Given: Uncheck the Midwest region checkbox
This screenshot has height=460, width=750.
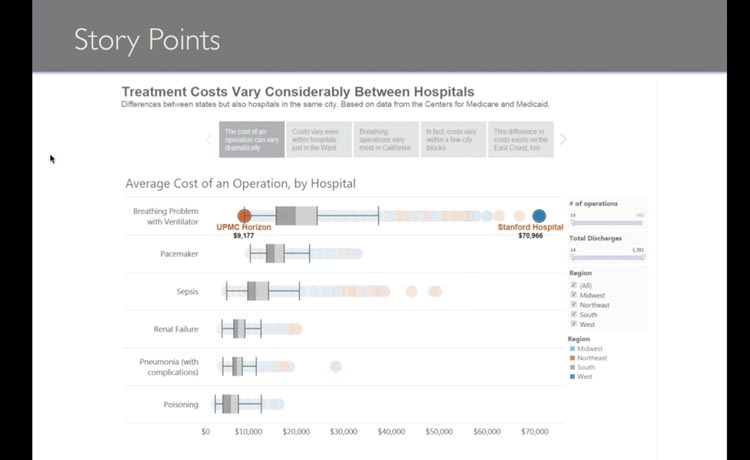Looking at the screenshot, I should 573,295.
